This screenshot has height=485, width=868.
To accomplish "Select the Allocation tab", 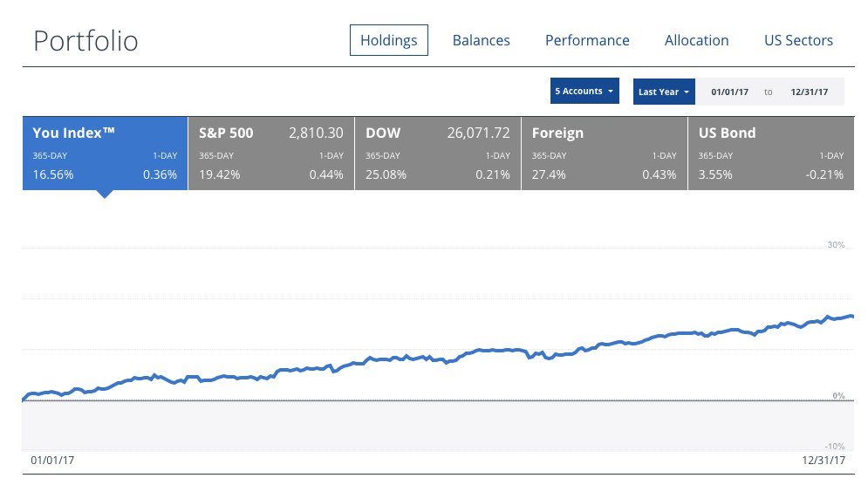I will (x=696, y=40).
